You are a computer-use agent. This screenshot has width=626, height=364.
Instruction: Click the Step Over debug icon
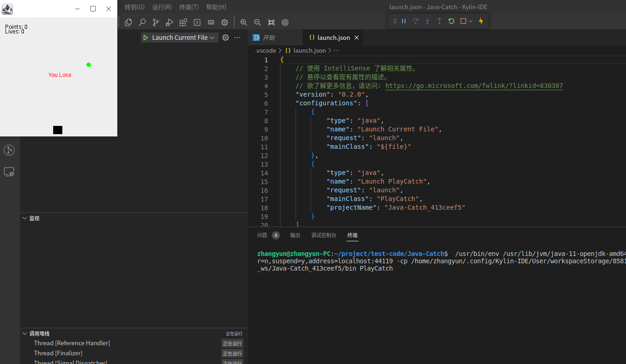tap(416, 21)
